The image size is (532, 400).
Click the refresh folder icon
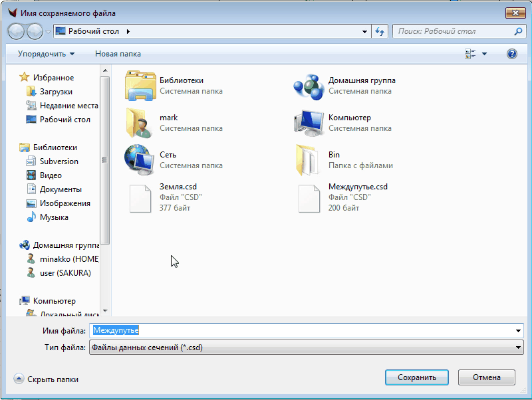(380, 31)
